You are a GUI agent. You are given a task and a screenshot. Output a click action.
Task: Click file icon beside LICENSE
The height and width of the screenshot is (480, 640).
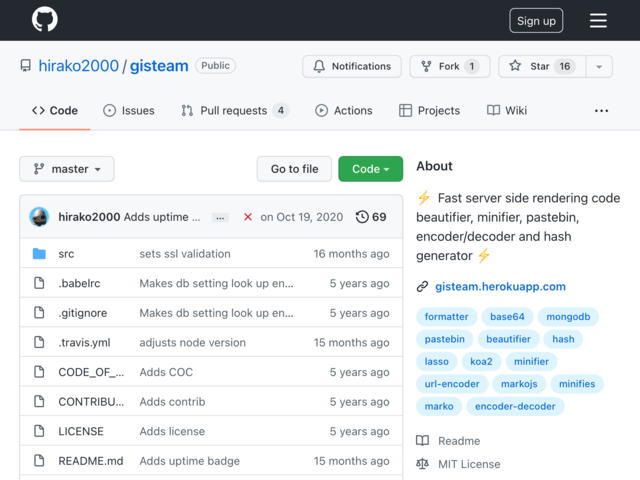click(39, 431)
